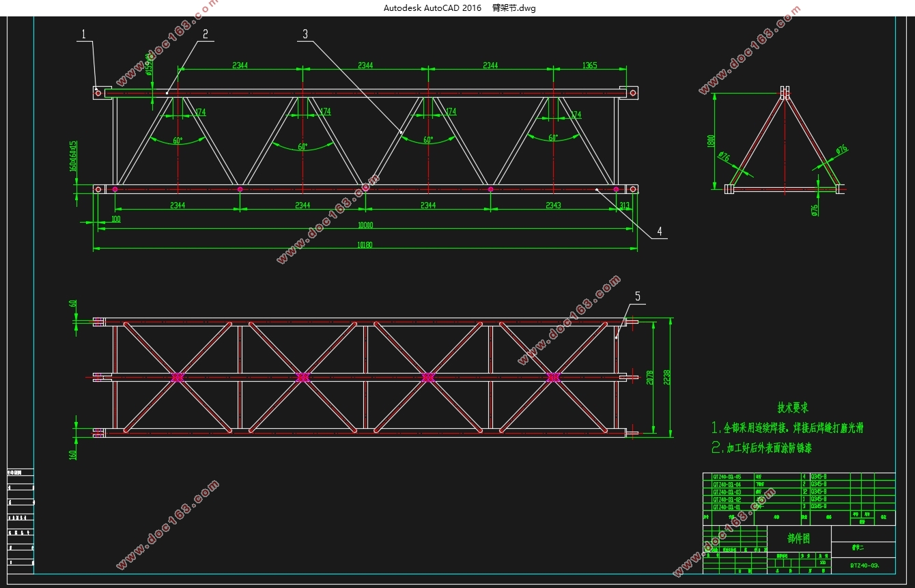Select the 1880 height dimension

coord(711,141)
